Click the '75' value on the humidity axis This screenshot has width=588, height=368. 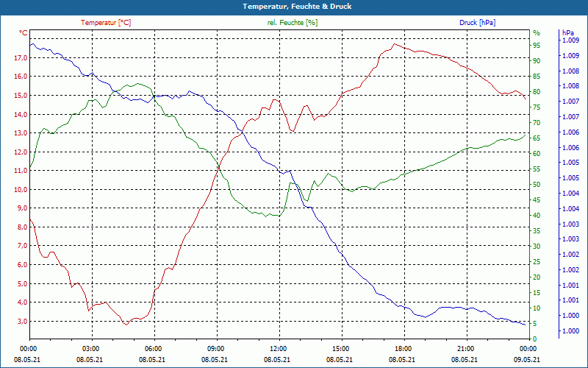pos(537,107)
